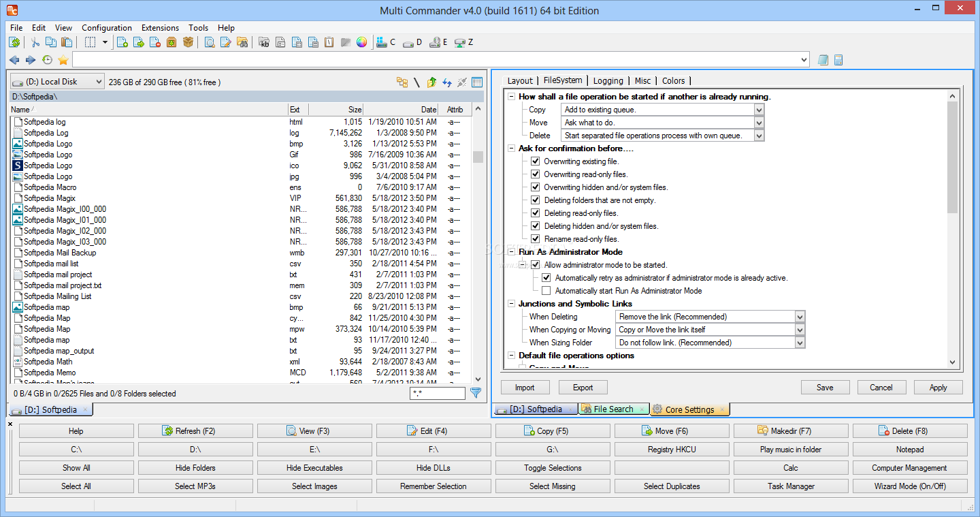980x517 pixels.
Task: Enable Automatically start Run As Administrator Mode
Action: (546, 291)
